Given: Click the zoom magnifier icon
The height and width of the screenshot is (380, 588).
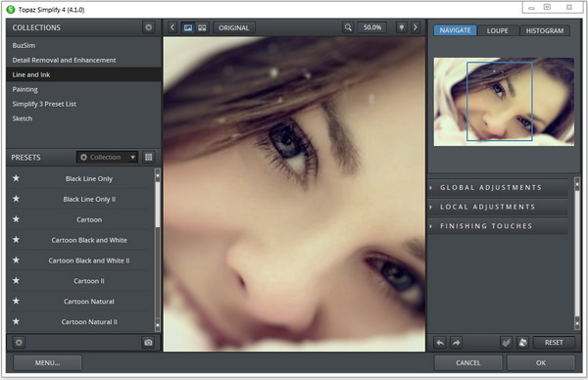Looking at the screenshot, I should click(348, 27).
